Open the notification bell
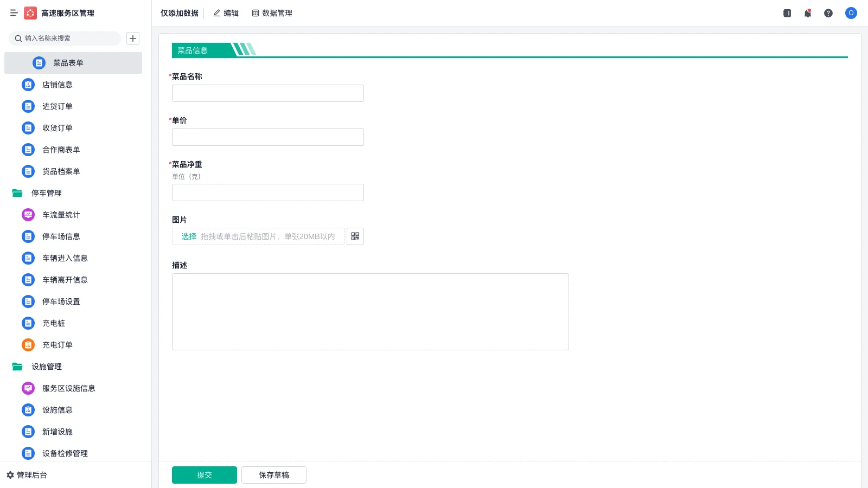 (807, 13)
